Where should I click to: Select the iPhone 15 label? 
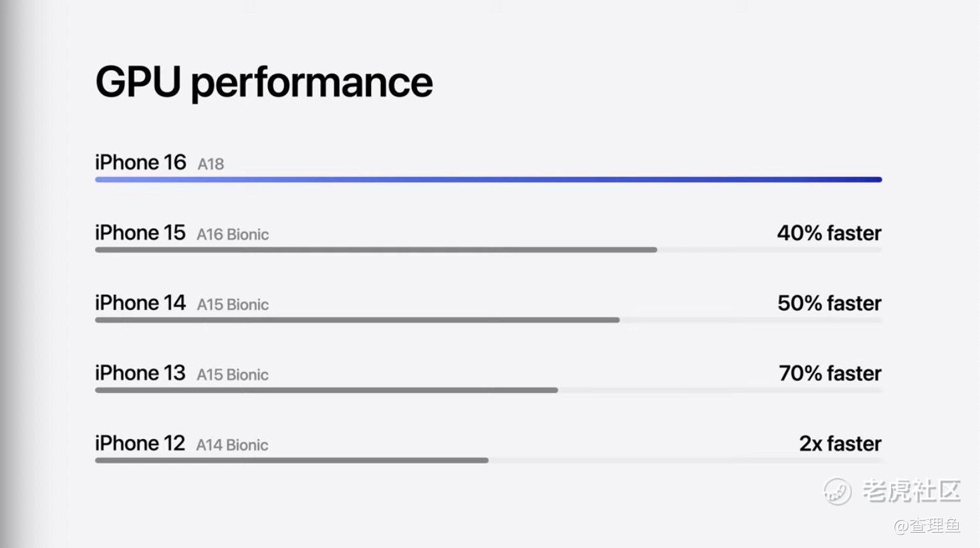coord(140,233)
